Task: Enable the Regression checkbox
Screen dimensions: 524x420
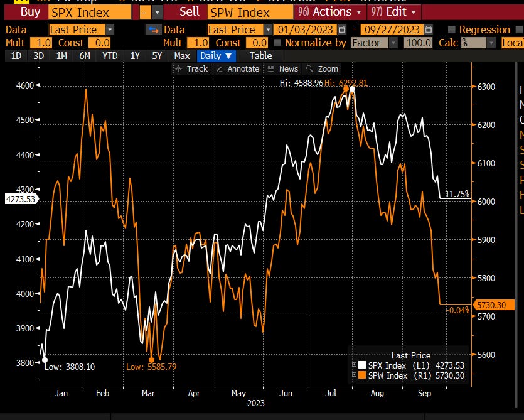Action: pyautogui.click(x=451, y=30)
